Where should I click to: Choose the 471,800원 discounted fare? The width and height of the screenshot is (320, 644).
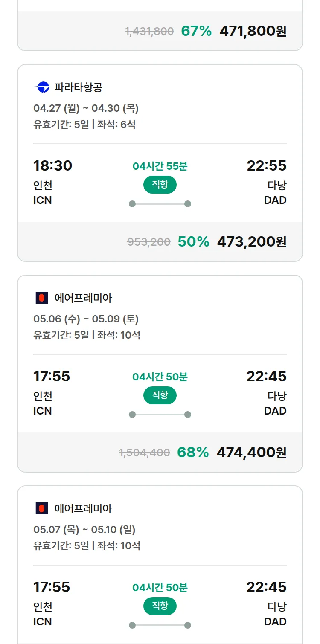click(x=253, y=31)
